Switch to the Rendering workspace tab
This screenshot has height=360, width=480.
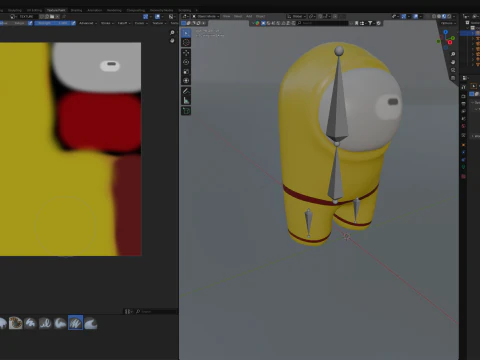pos(114,10)
